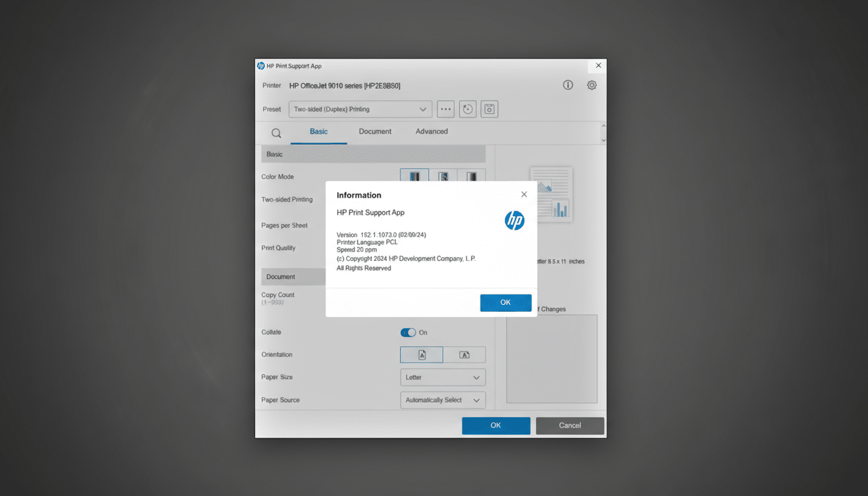This screenshot has height=496, width=868.
Task: Dismiss the Information dialog with OK
Action: point(506,302)
